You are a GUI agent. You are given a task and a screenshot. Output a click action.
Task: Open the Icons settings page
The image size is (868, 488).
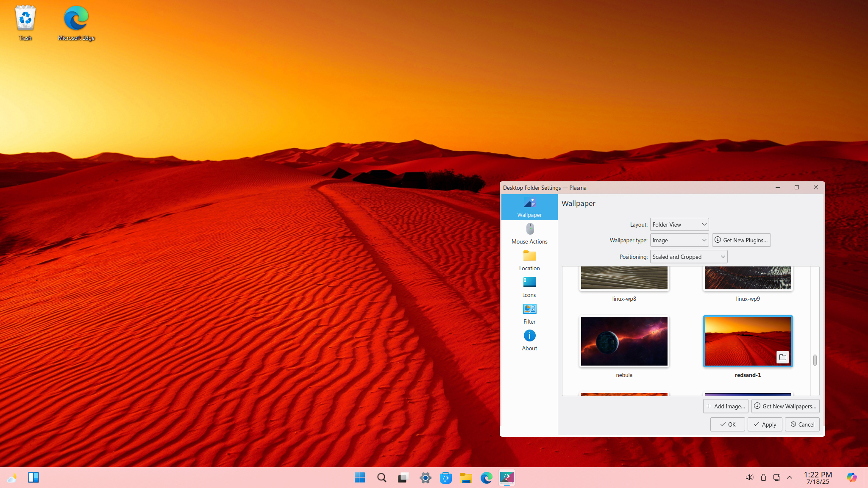pyautogui.click(x=529, y=287)
